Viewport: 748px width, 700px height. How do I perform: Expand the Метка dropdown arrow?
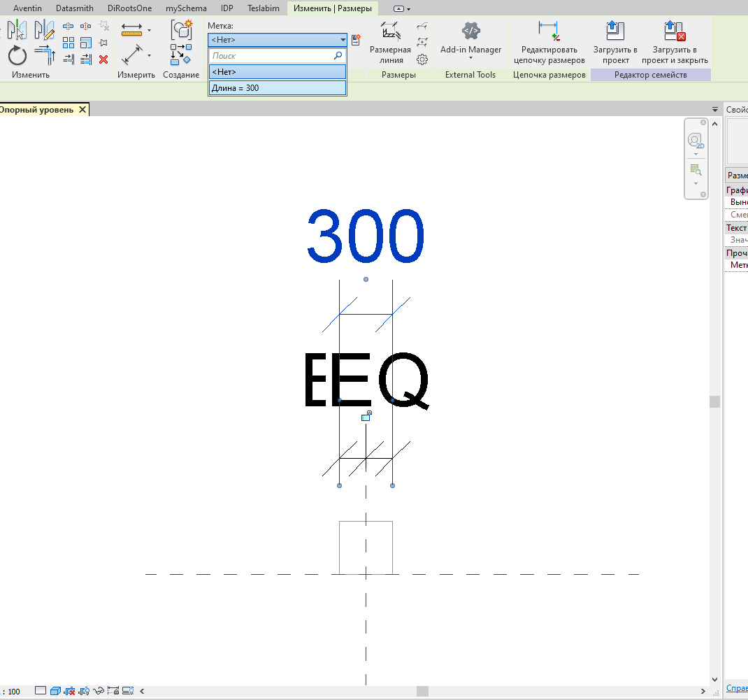point(343,40)
